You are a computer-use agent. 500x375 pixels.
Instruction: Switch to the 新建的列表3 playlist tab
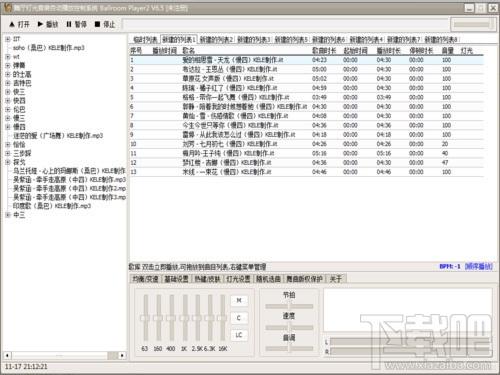[253, 40]
